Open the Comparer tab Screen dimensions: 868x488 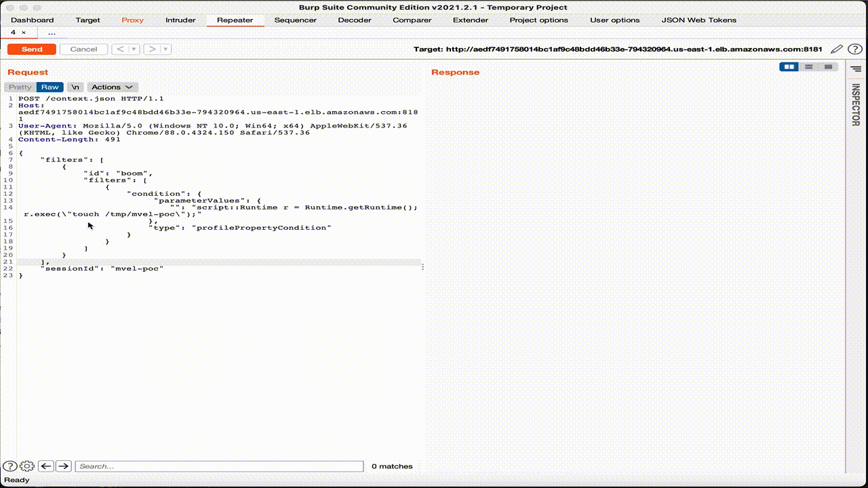tap(412, 20)
